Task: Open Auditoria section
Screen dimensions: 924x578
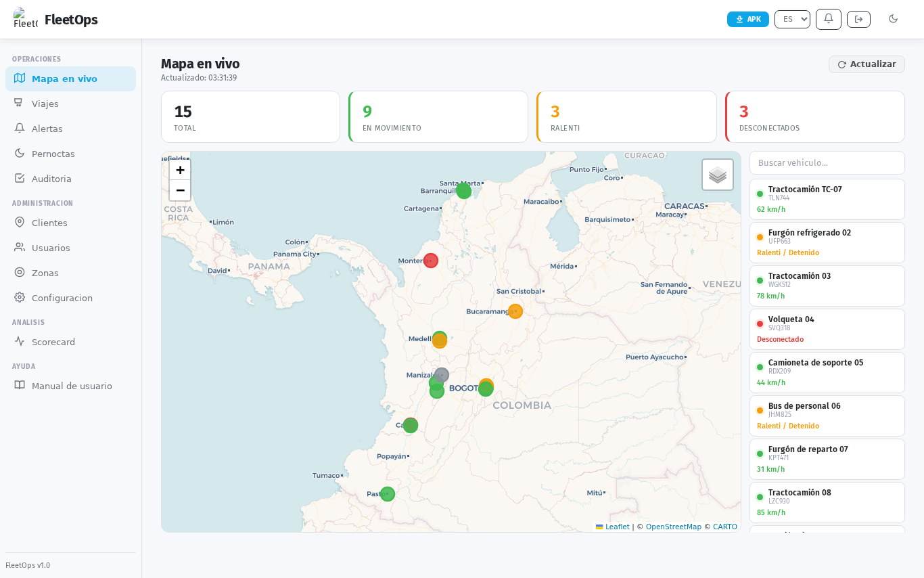Action: pos(70,179)
